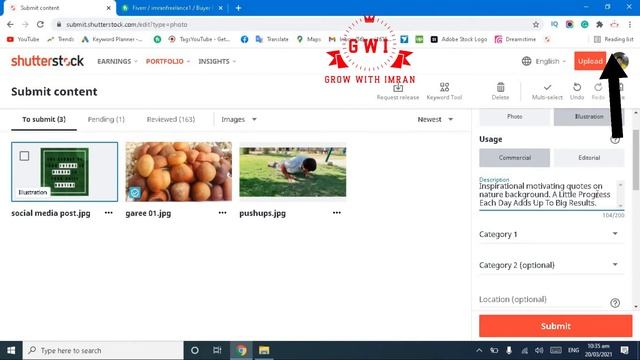Open a new browser tab

(238, 8)
